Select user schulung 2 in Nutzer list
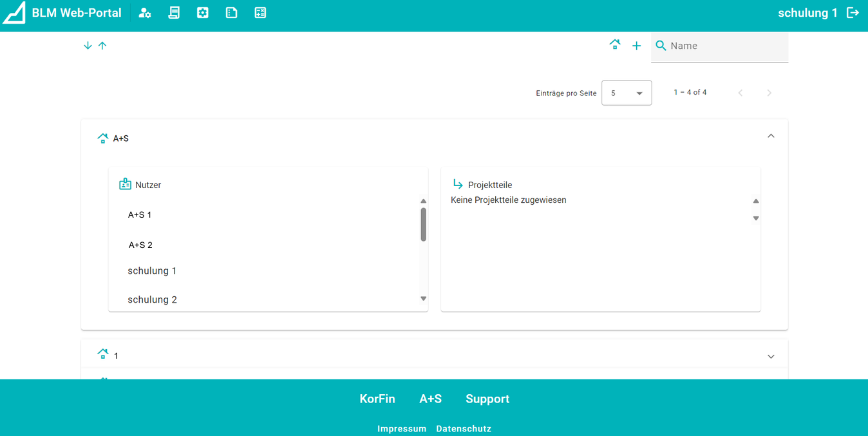868x436 pixels. pyautogui.click(x=152, y=299)
